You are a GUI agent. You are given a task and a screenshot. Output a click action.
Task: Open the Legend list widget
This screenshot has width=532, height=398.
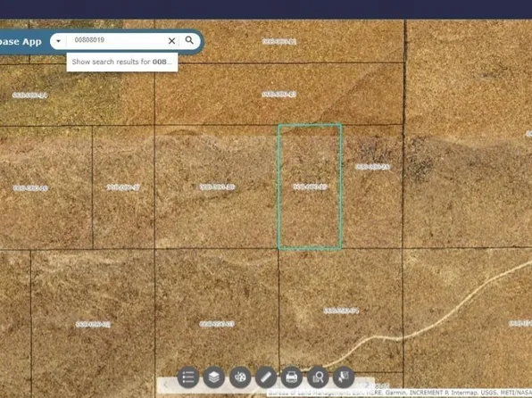click(x=188, y=377)
